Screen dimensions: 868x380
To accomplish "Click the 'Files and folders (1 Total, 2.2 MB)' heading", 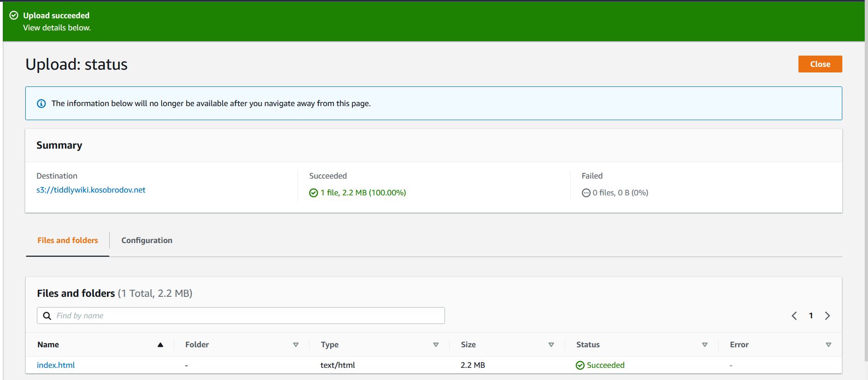I will 115,293.
